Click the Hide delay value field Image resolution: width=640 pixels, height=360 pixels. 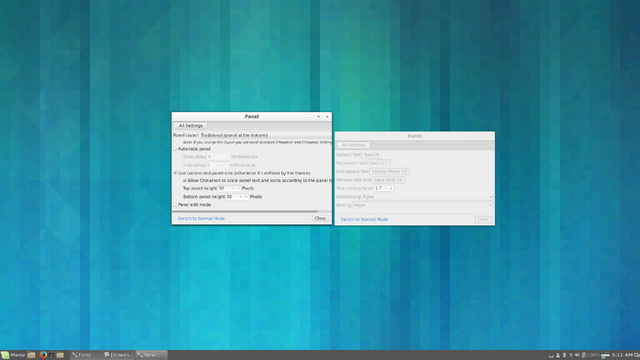point(211,165)
